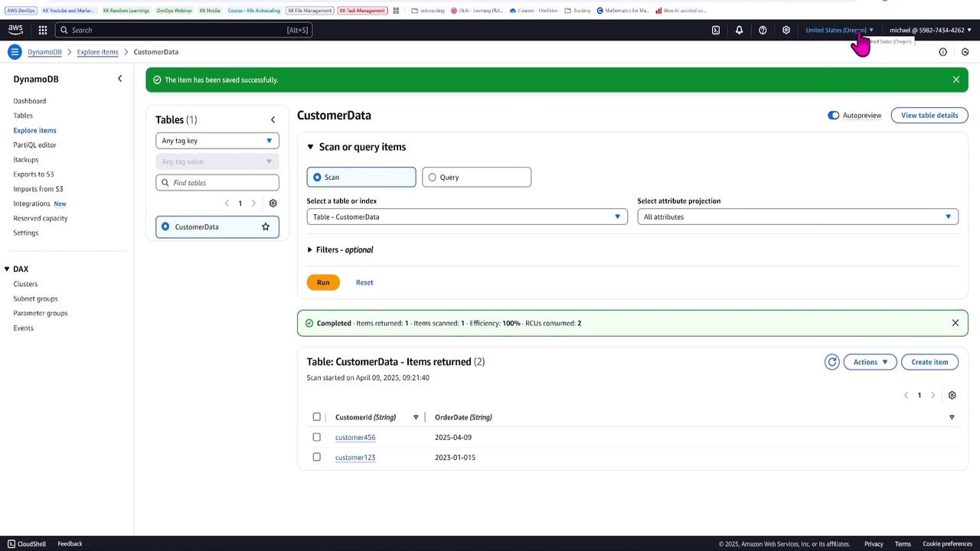980x551 pixels.
Task: Go to next page of tables list
Action: pyautogui.click(x=253, y=203)
